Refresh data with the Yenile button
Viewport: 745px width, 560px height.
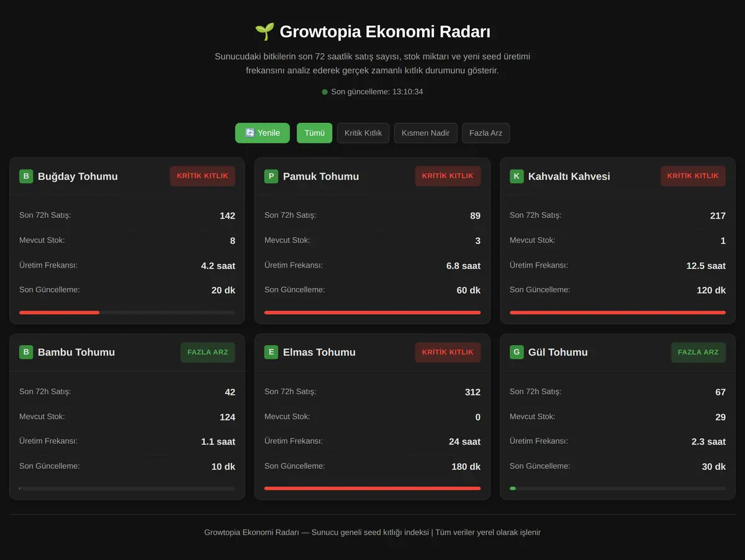263,133
